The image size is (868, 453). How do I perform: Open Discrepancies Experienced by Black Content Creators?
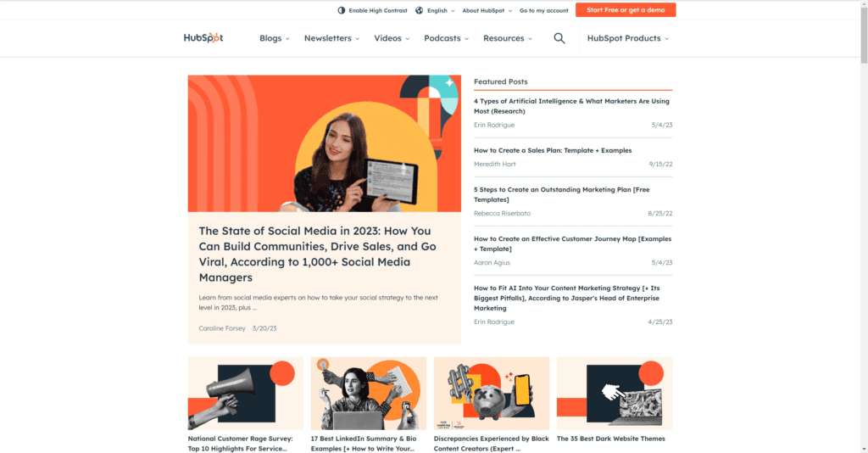tap(491, 444)
